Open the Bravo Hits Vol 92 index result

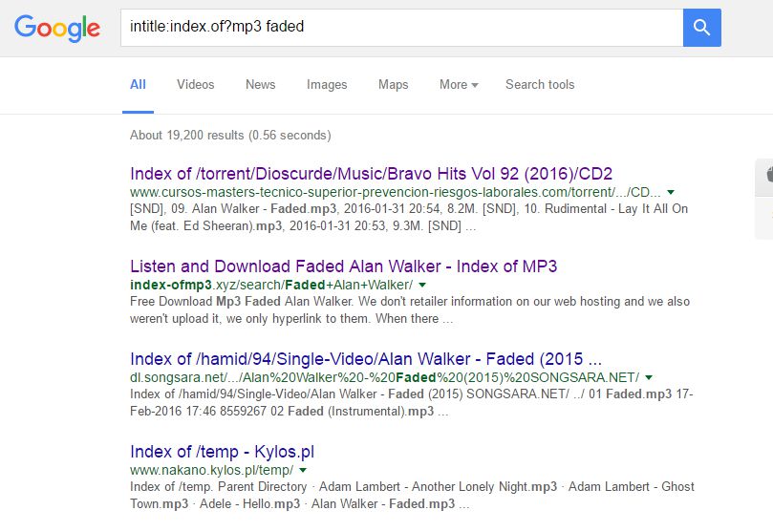coord(372,174)
